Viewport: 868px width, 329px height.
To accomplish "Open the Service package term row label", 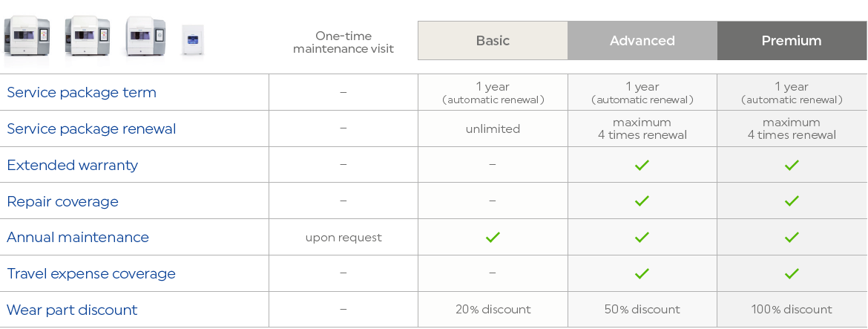I will pos(82,93).
